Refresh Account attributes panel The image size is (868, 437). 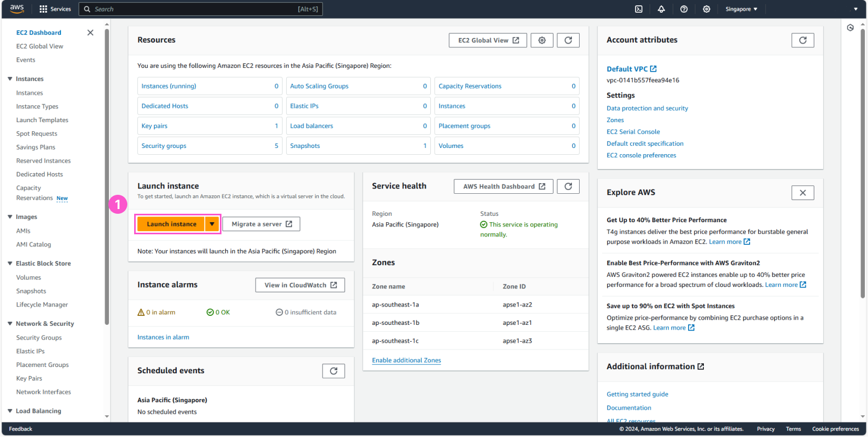[x=803, y=40]
